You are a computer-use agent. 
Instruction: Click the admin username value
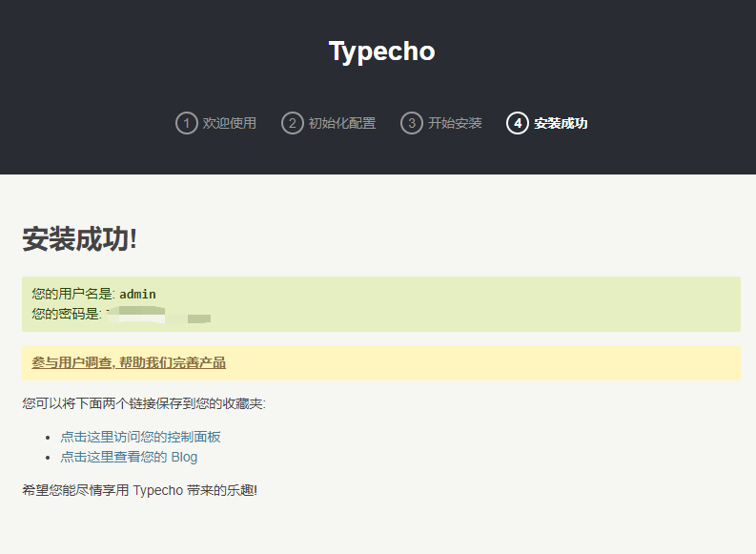click(137, 294)
